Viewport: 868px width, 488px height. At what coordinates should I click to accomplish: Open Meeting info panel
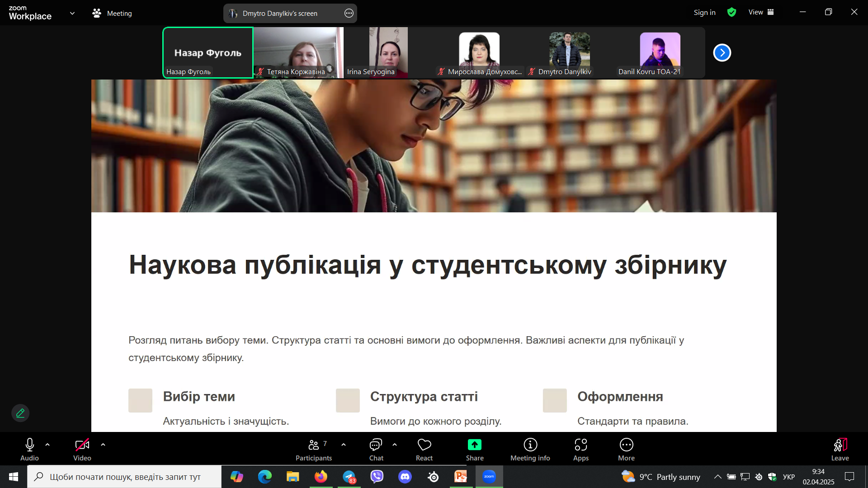[530, 450]
